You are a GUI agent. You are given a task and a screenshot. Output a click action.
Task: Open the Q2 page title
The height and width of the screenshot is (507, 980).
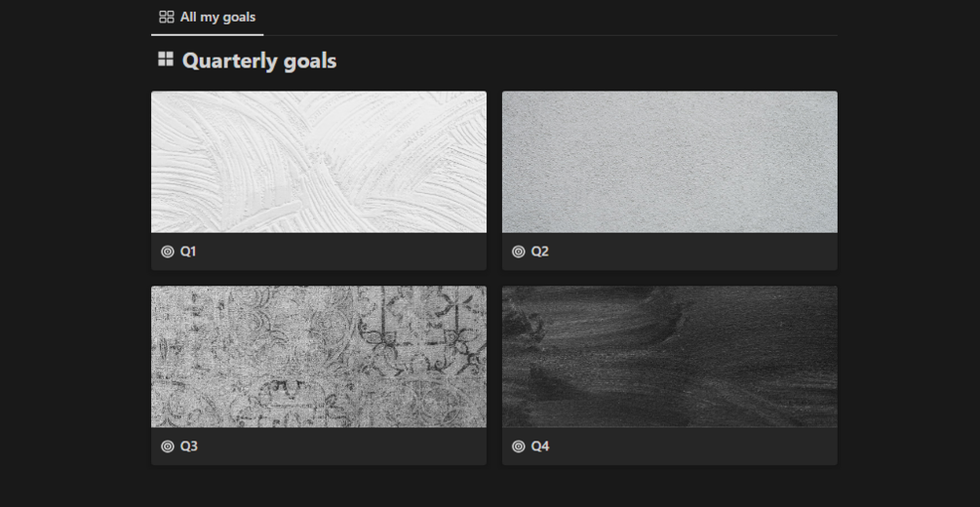point(539,252)
